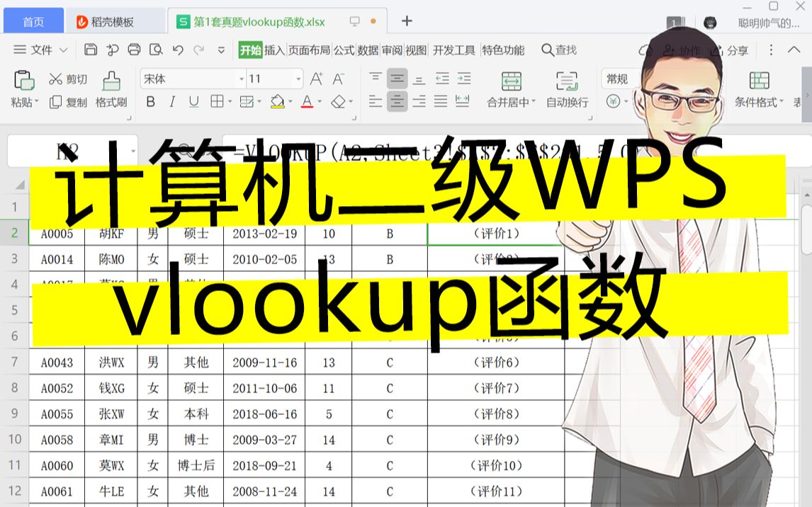The image size is (812, 507).
Task: Toggle bold formatting with the B icon
Action: 151,101
